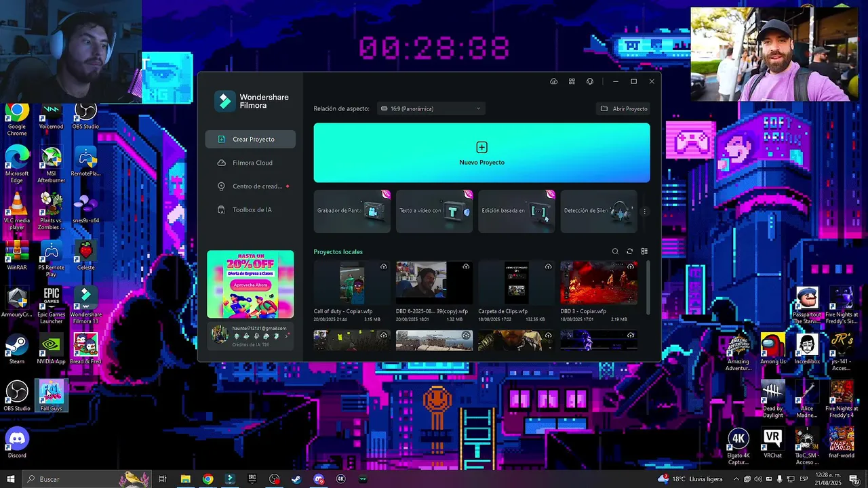
Task: Open DBD 3 - Copiar.wfp thumbnail
Action: (x=599, y=283)
